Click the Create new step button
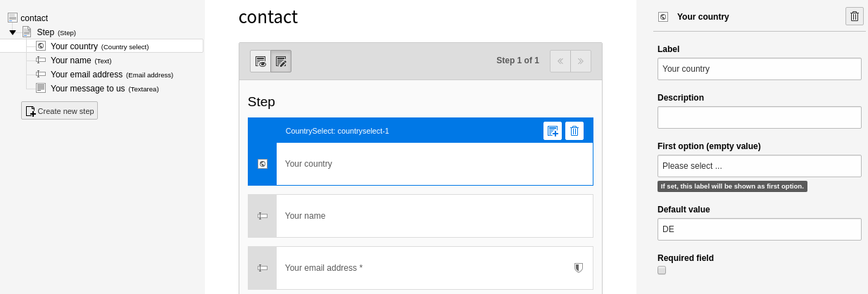868x294 pixels. (59, 110)
